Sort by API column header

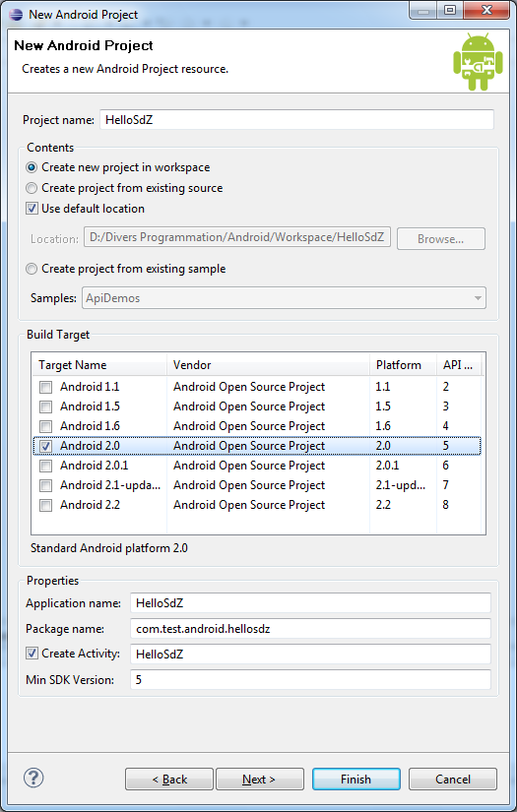[x=459, y=364]
